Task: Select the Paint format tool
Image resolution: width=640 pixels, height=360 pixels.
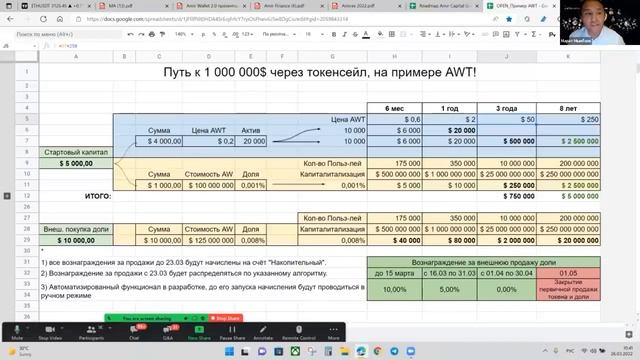Action: pyautogui.click(x=162, y=34)
